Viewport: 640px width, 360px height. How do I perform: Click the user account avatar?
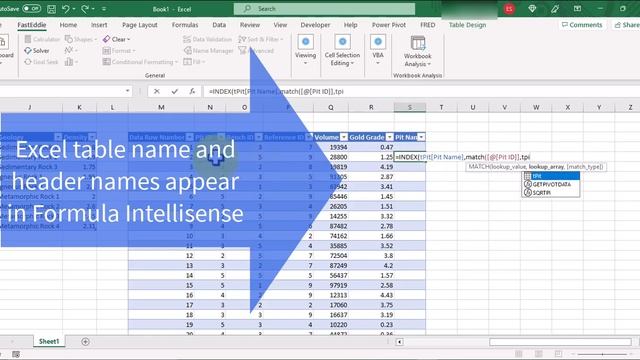pos(509,9)
